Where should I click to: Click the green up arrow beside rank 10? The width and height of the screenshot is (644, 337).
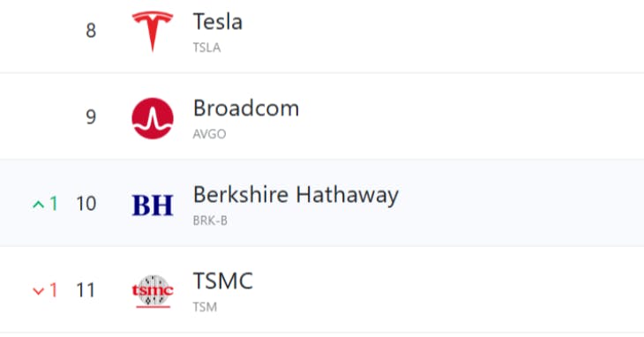click(x=38, y=204)
